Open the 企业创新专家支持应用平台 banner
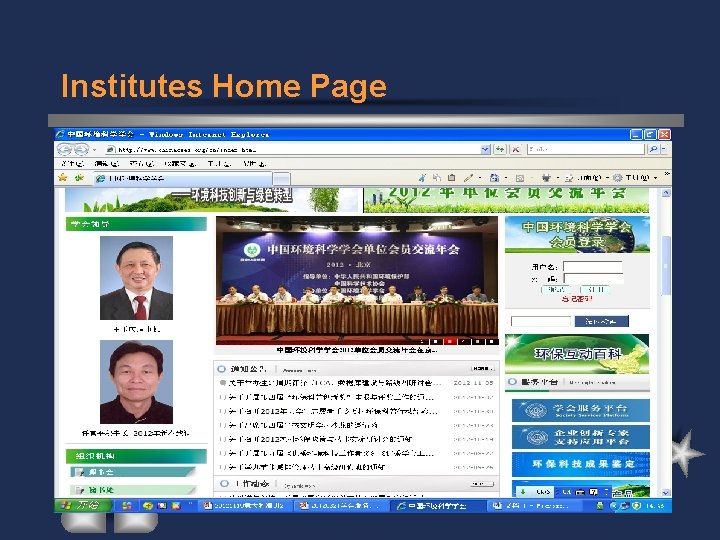Image resolution: width=720 pixels, height=540 pixels. [580, 437]
